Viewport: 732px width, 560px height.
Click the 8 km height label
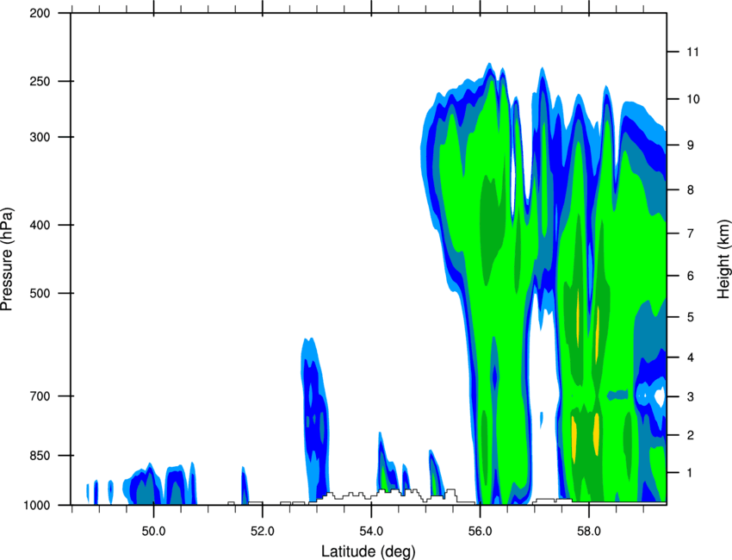tap(690, 190)
